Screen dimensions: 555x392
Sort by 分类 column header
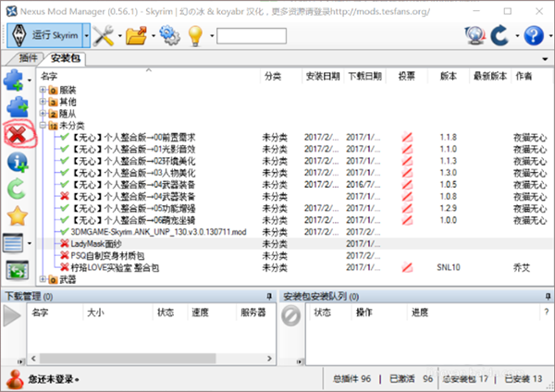[273, 76]
